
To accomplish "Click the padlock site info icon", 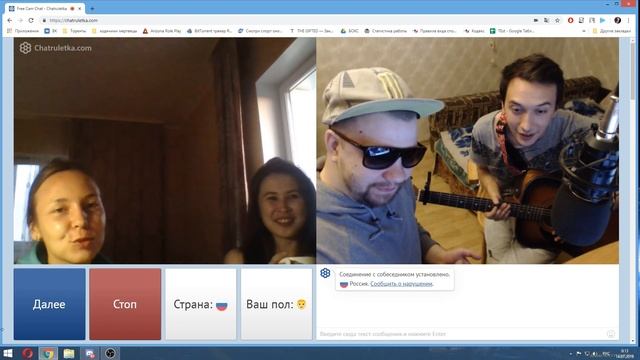I will (44, 20).
